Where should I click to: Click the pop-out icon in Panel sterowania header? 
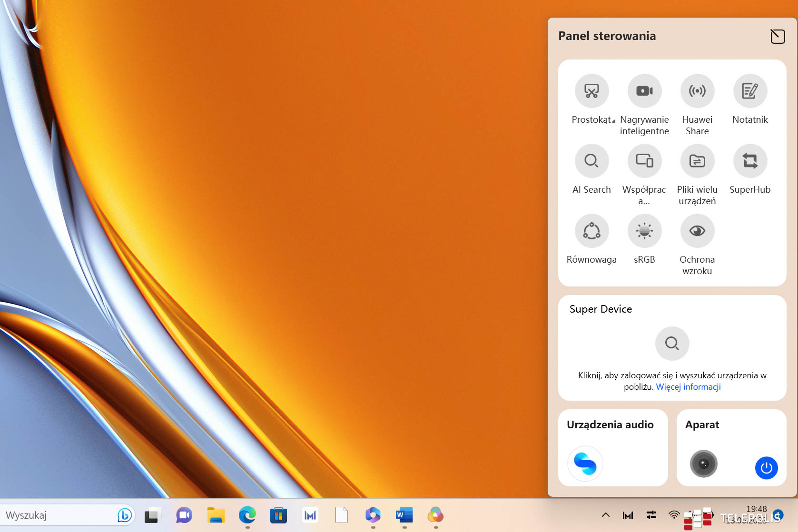coord(778,36)
